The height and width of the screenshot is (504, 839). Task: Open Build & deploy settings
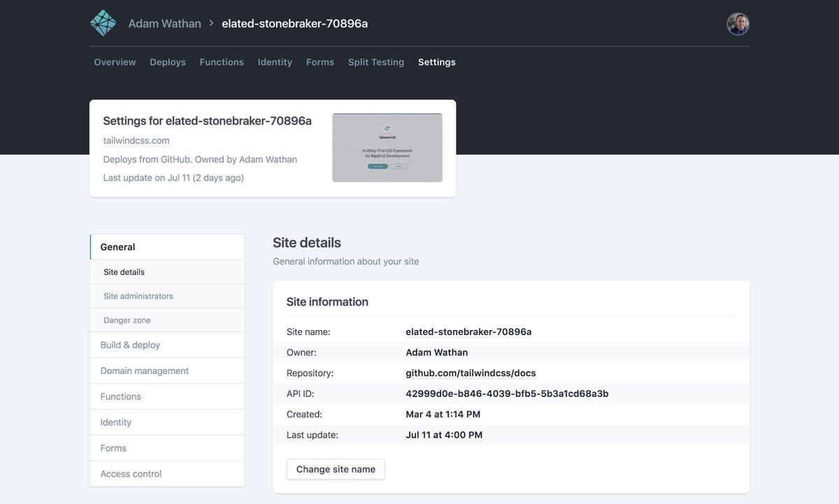(x=168, y=345)
